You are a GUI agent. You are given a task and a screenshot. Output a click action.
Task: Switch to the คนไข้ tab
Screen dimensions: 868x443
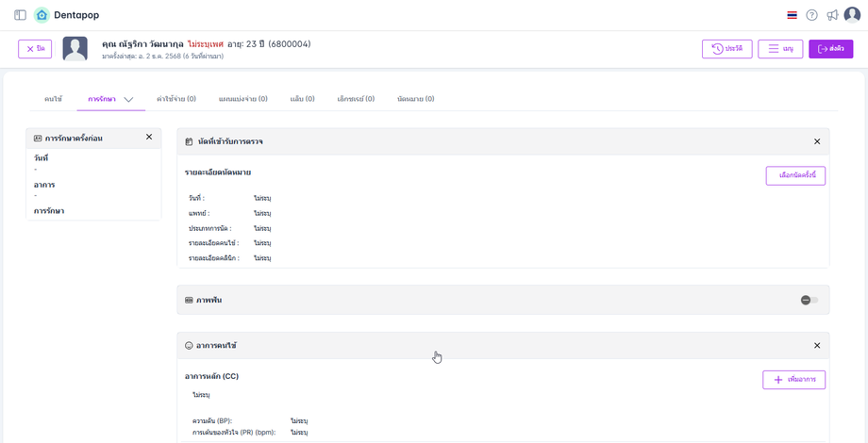(x=53, y=99)
